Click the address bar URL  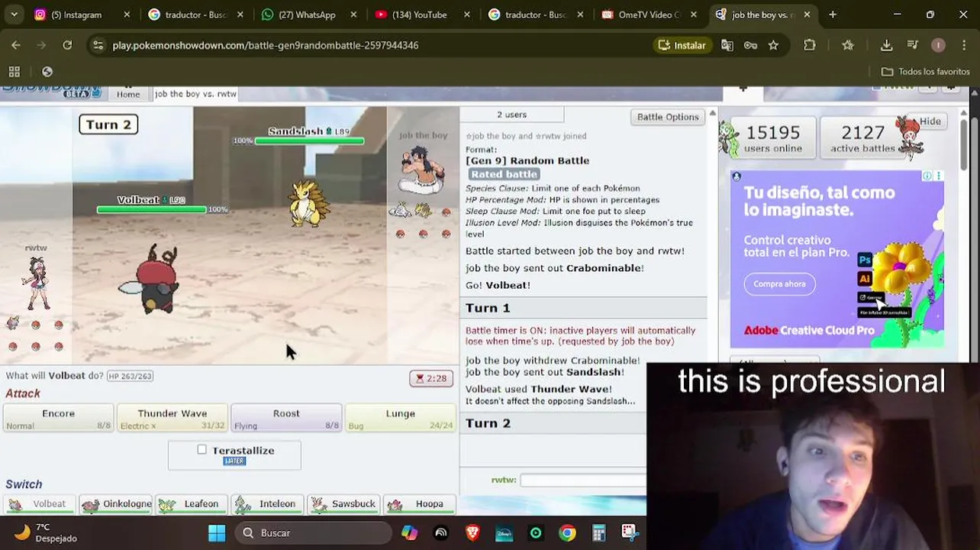click(x=266, y=45)
